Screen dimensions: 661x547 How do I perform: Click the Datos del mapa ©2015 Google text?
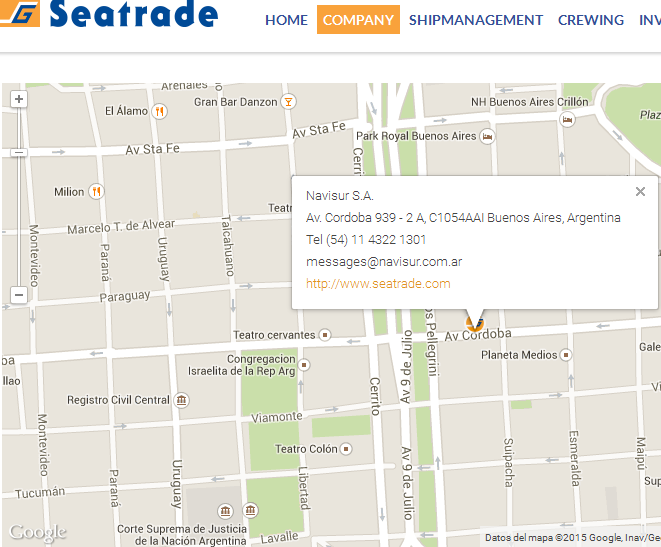click(572, 538)
